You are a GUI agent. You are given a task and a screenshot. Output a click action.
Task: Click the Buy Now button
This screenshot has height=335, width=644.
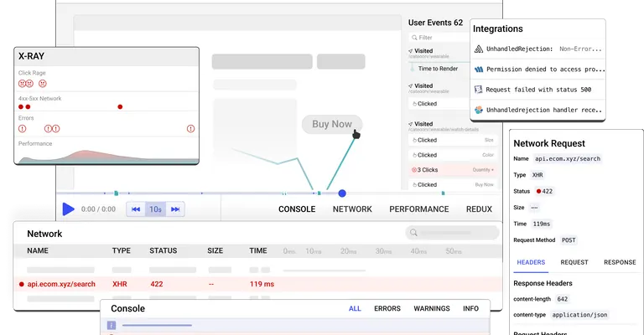(x=332, y=124)
